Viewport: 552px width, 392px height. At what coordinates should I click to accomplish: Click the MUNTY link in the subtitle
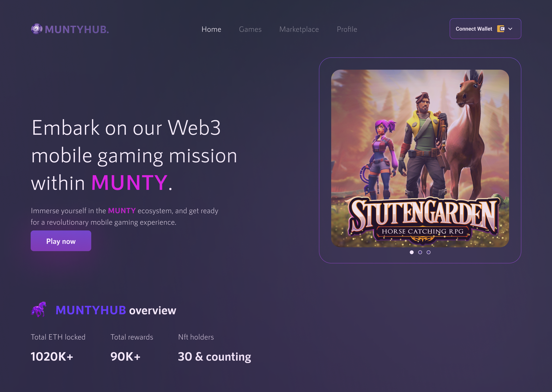tap(122, 211)
